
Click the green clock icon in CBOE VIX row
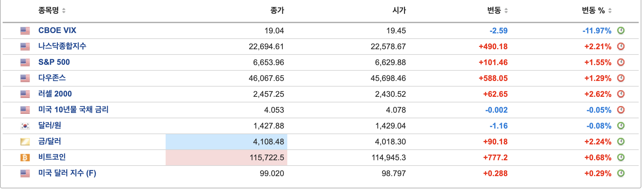pyautogui.click(x=621, y=30)
